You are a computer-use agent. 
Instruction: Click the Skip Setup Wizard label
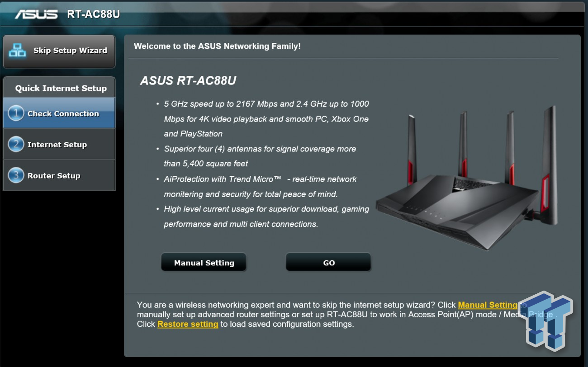[x=70, y=50]
